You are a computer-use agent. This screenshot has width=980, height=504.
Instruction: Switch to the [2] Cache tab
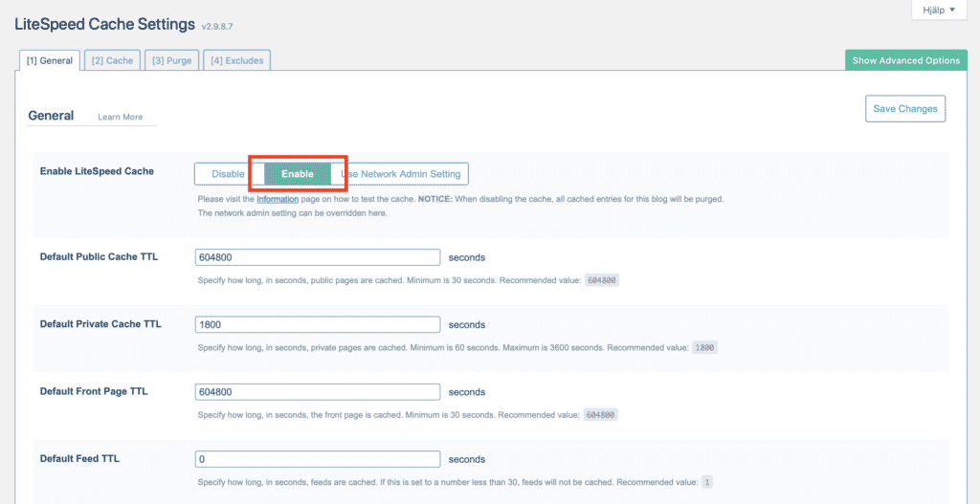(x=113, y=60)
